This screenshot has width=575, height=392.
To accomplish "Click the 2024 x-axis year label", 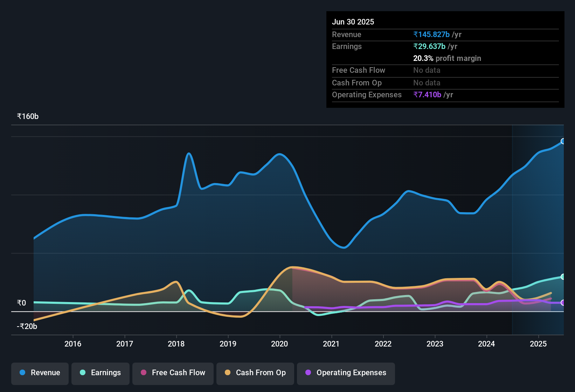I will 486,344.
